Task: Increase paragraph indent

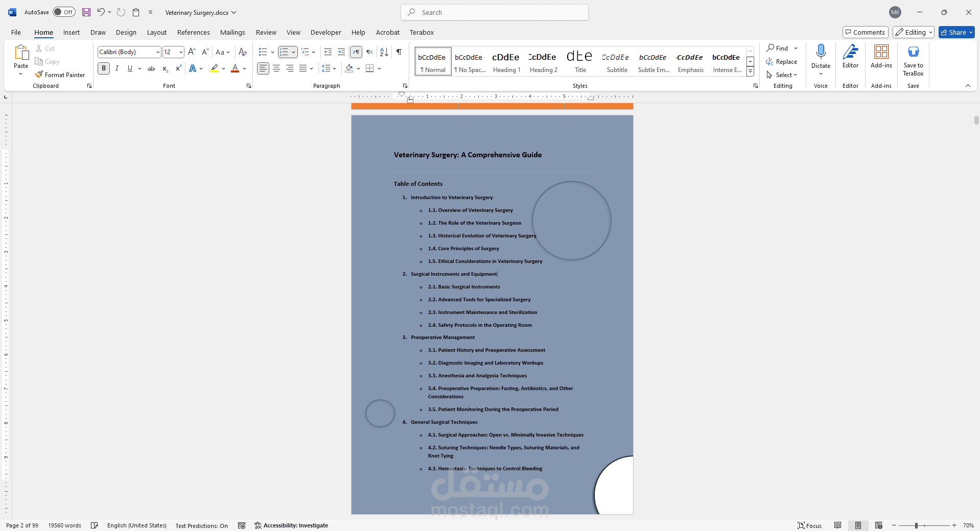Action: (x=341, y=52)
